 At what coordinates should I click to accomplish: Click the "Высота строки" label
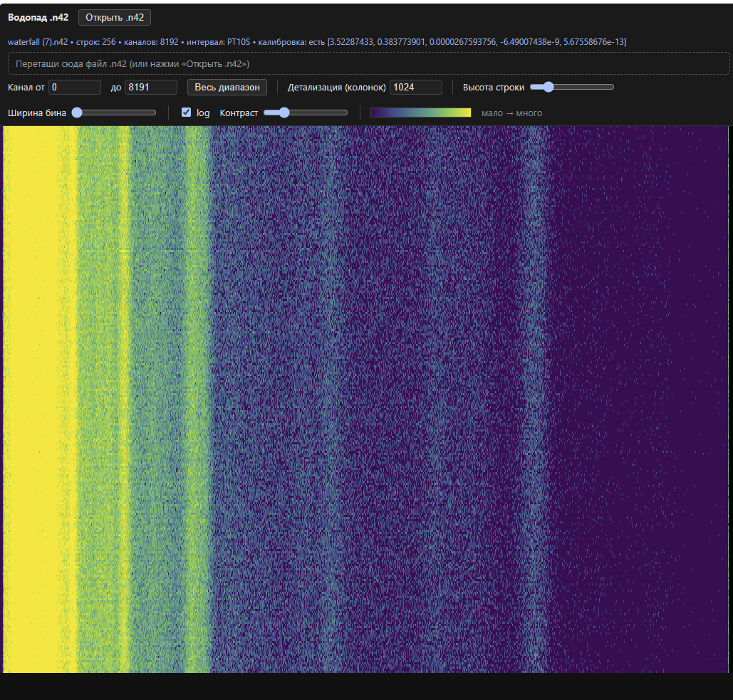point(494,88)
